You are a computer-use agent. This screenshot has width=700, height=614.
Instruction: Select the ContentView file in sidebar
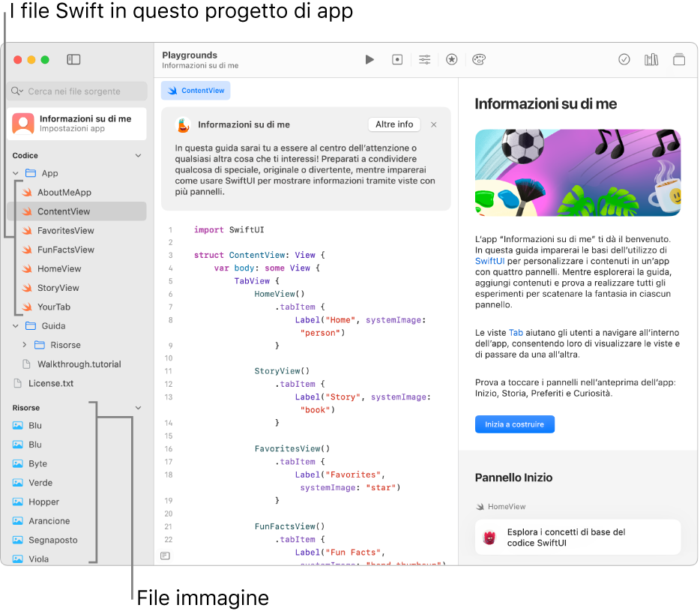tap(76, 211)
